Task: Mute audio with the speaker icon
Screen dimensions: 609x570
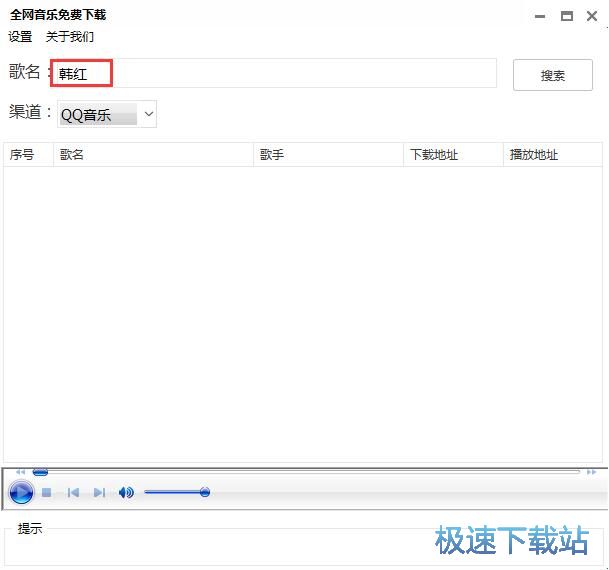Action: pos(126,492)
